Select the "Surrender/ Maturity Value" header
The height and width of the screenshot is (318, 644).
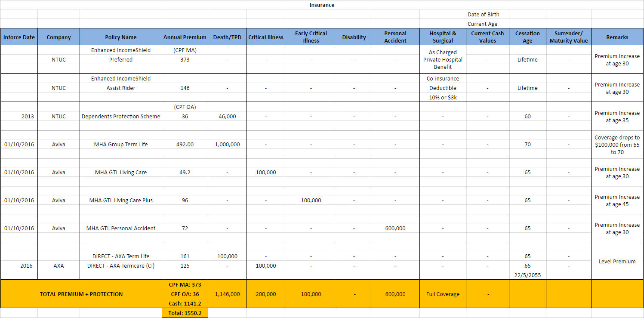(x=569, y=37)
